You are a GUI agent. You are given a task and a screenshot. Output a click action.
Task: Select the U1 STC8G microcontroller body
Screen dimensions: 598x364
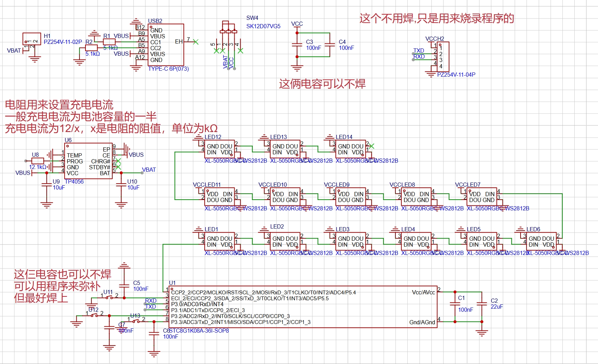303,307
